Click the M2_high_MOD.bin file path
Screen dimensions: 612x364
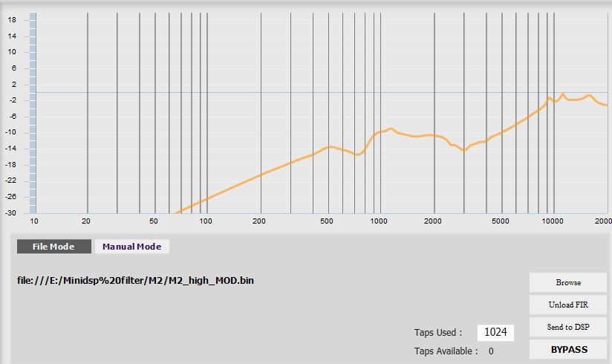point(135,280)
